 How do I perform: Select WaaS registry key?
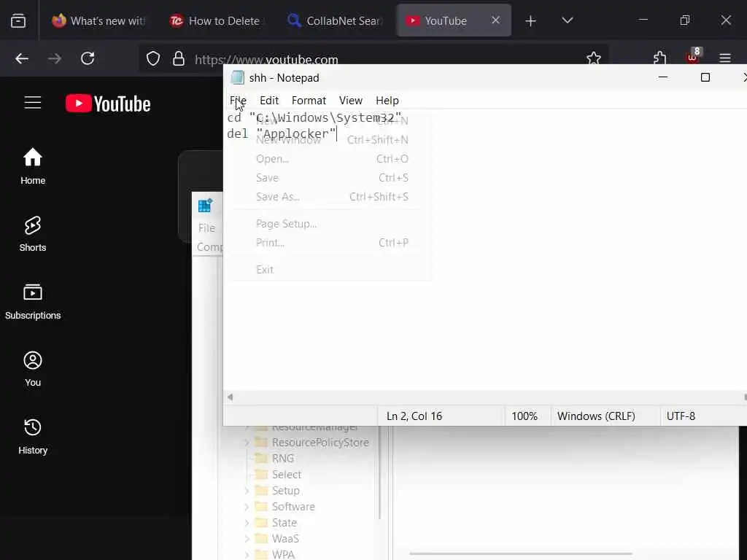[x=285, y=539]
